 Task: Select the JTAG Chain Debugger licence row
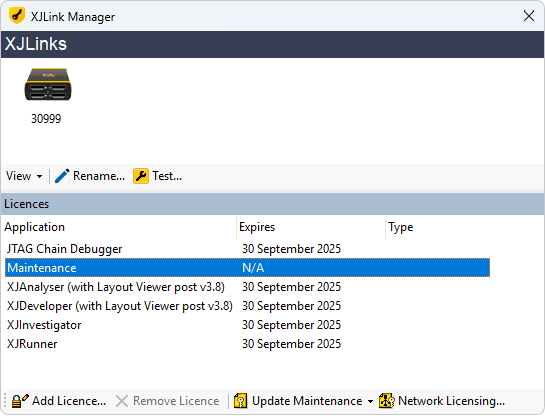click(x=247, y=249)
